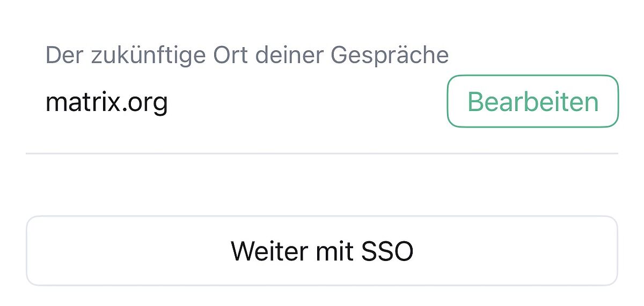Select the green Bearbeiten label text
Screen dimensions: 644x306
click(x=532, y=101)
